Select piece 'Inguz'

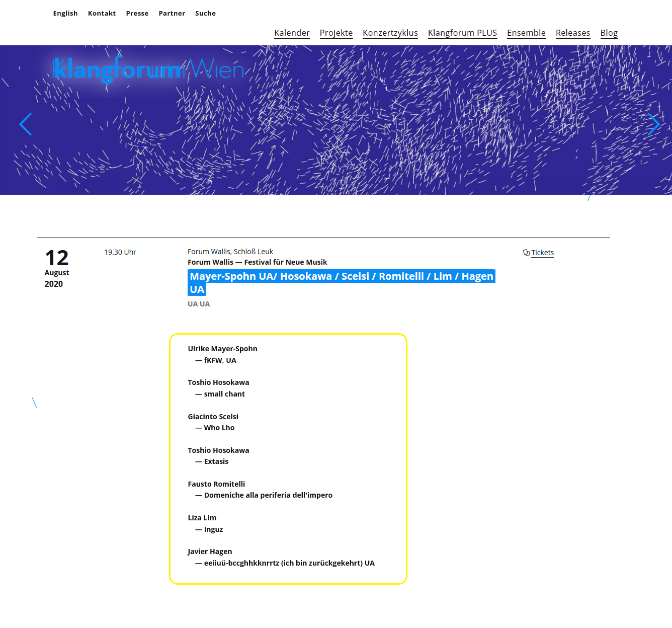pyautogui.click(x=213, y=529)
